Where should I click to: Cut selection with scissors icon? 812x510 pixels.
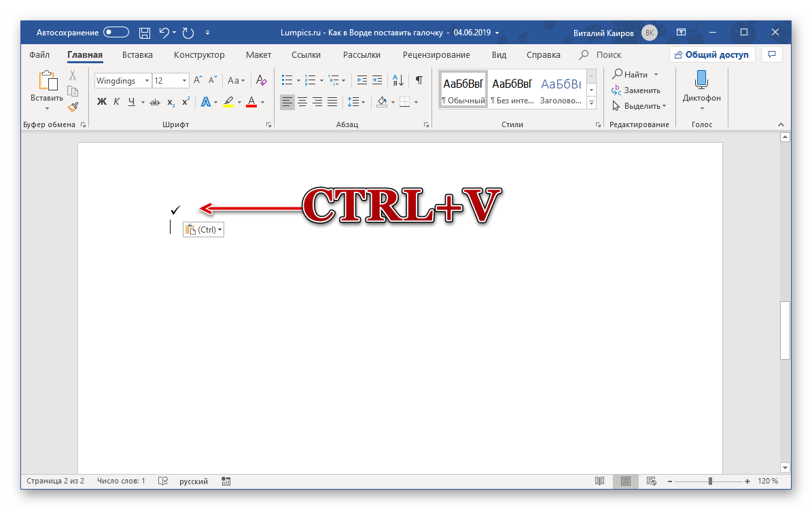tap(73, 75)
